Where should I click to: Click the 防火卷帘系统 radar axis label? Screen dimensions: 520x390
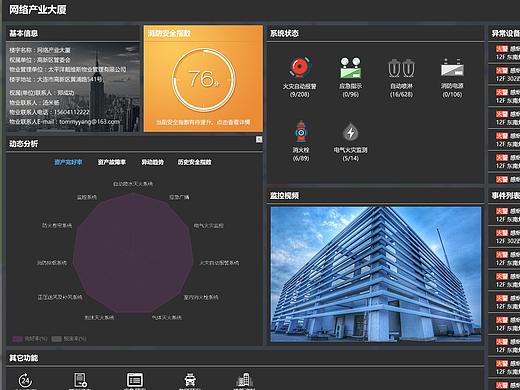point(57,226)
